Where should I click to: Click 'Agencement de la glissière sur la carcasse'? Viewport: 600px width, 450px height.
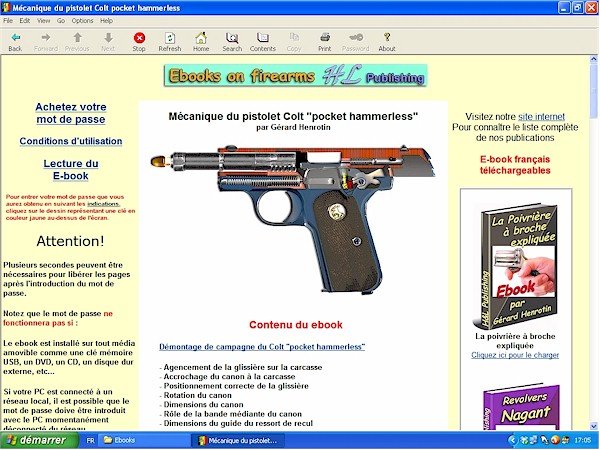[x=243, y=367]
